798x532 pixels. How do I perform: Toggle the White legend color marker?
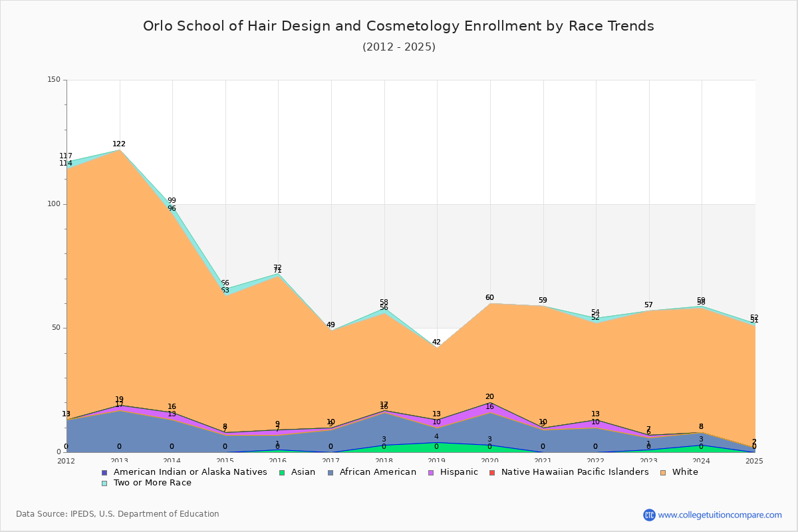click(664, 472)
